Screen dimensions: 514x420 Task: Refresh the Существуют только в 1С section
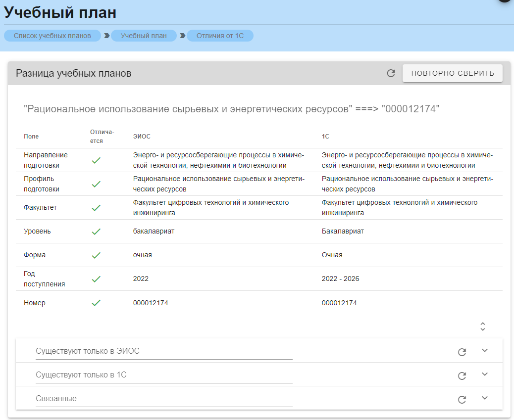pyautogui.click(x=462, y=375)
